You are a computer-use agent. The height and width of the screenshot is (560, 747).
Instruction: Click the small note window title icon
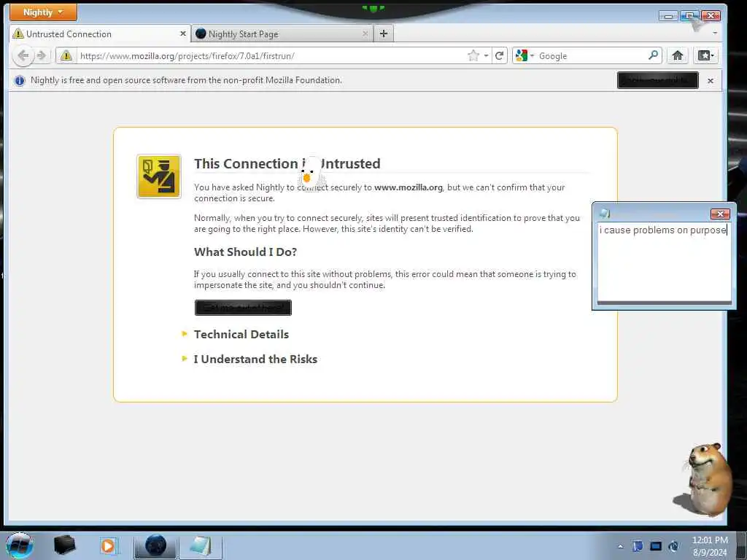605,214
